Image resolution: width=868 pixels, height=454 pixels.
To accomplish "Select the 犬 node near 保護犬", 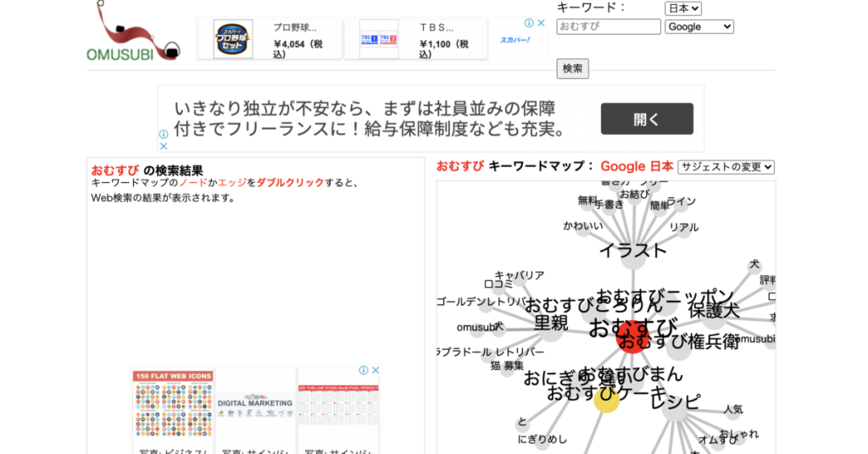I will (754, 265).
